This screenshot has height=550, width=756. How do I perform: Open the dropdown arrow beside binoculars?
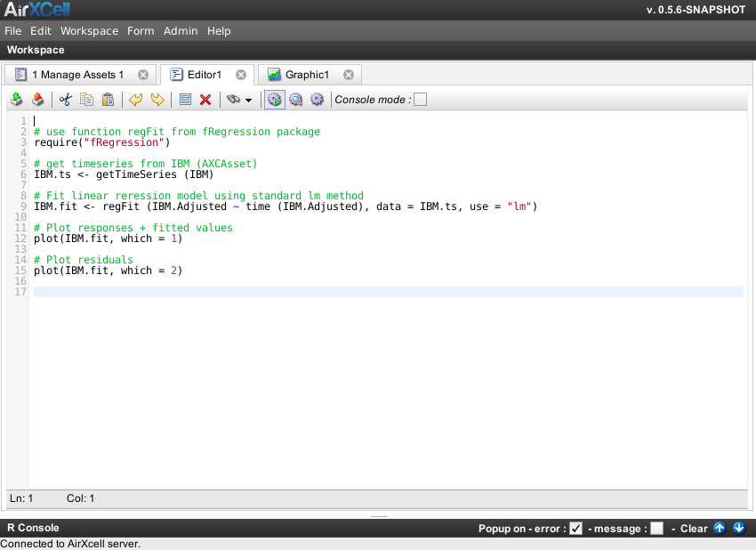click(248, 101)
